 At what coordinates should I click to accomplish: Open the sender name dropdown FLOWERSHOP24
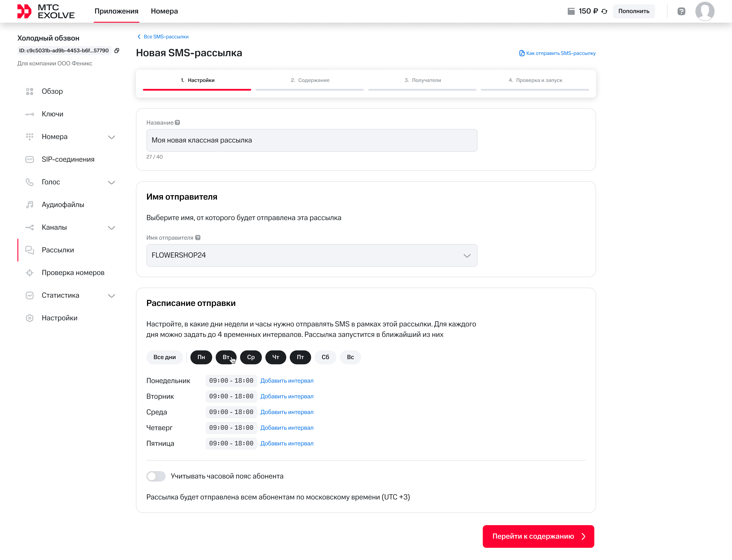pyautogui.click(x=312, y=255)
